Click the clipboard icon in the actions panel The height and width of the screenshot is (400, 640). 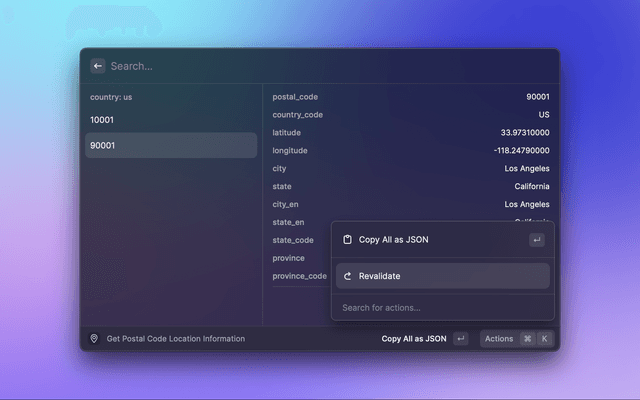click(347, 240)
